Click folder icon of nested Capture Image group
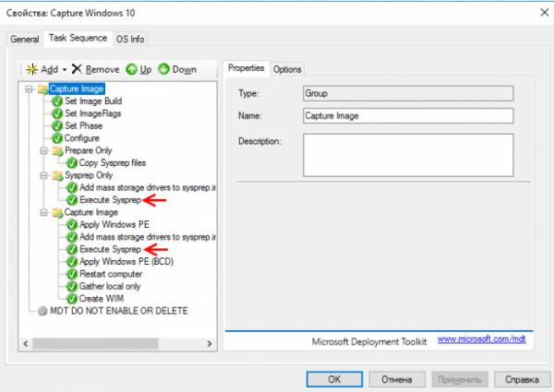Screen dimensions: 554x392 point(57,212)
